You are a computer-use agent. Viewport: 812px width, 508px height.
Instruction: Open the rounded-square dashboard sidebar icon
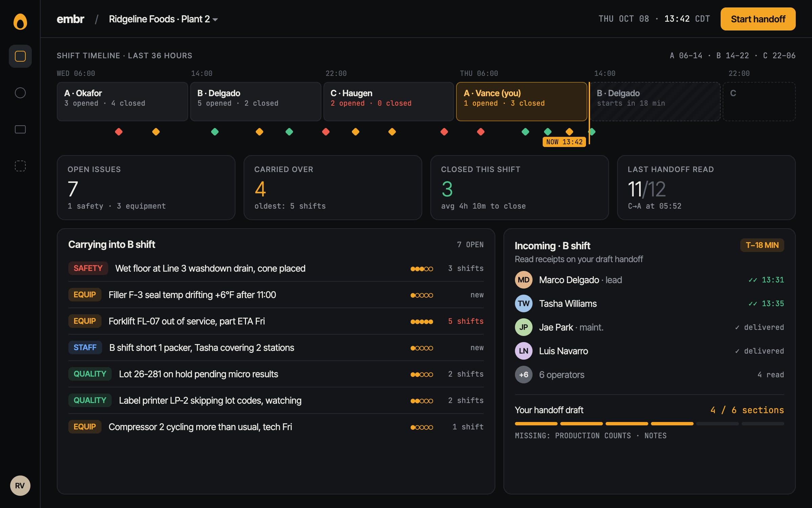pos(20,56)
